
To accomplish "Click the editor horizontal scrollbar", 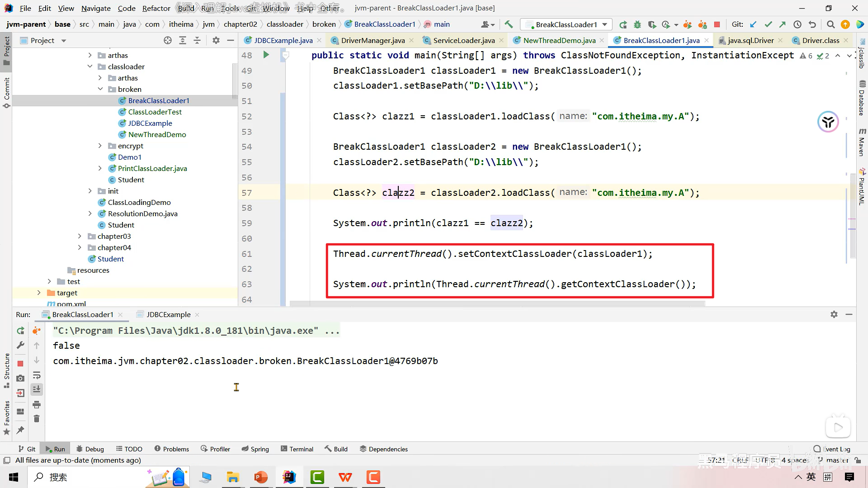I will point(497,303).
